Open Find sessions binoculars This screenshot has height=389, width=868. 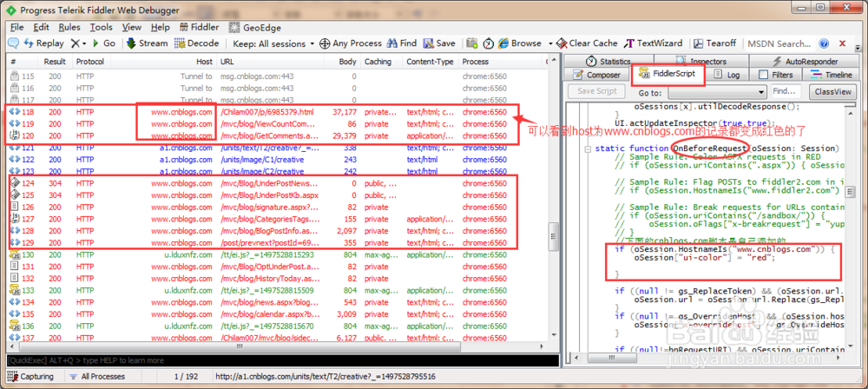pyautogui.click(x=402, y=43)
